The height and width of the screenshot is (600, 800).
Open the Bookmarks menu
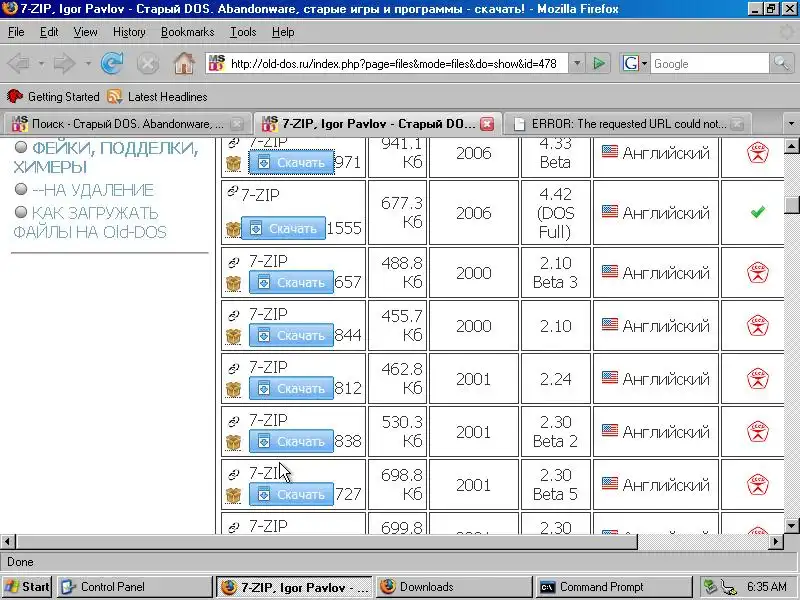coord(187,32)
